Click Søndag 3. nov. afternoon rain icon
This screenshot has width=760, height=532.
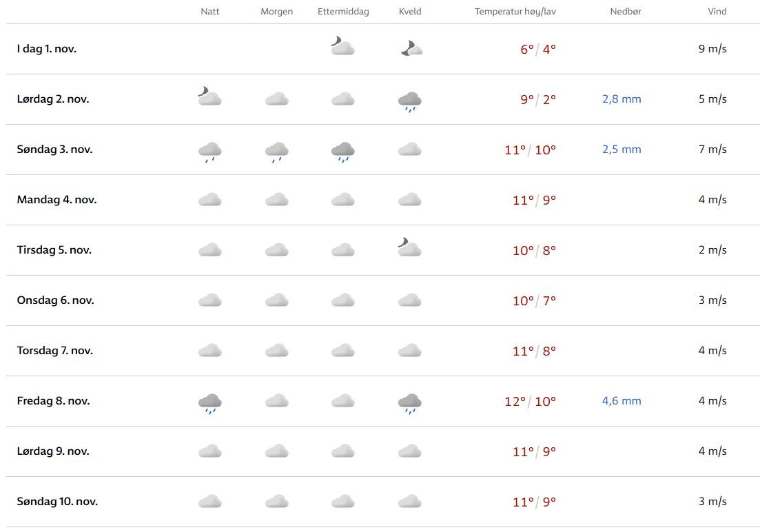coord(342,151)
